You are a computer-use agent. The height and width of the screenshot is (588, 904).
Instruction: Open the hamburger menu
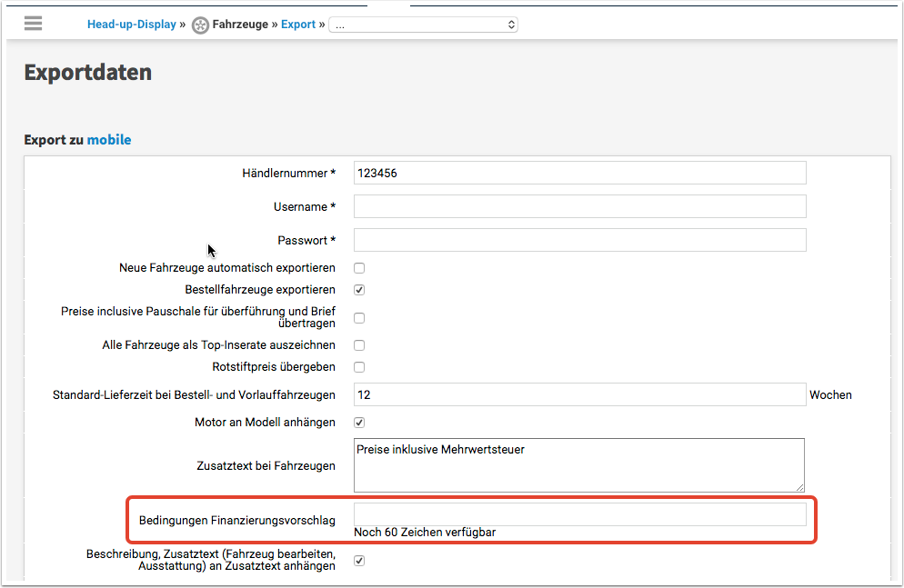click(x=34, y=24)
